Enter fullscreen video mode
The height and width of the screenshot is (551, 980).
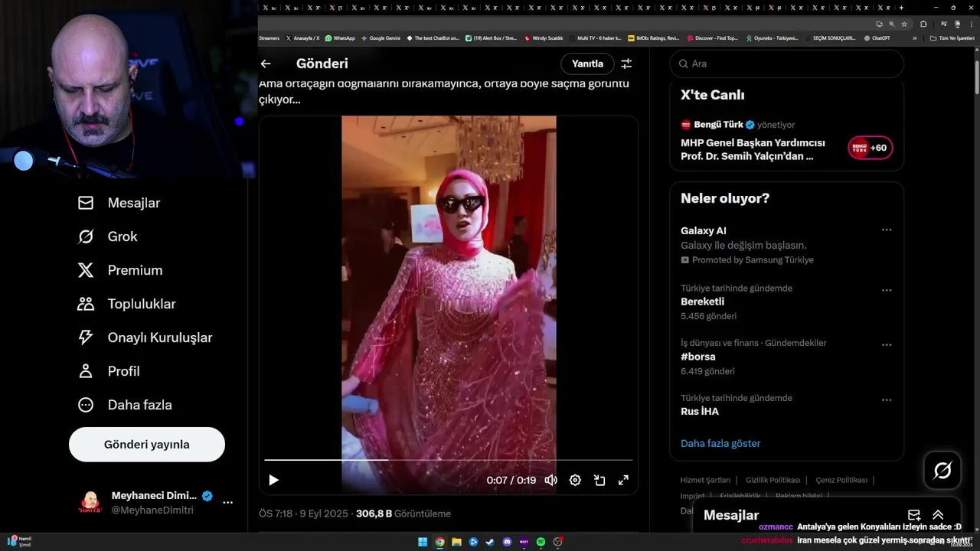[623, 480]
